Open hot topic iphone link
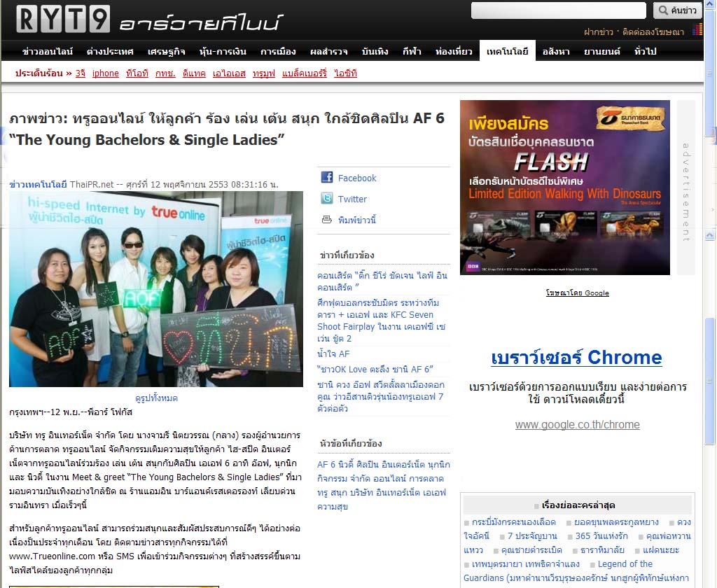Image resolution: width=717 pixels, height=588 pixels. click(105, 73)
